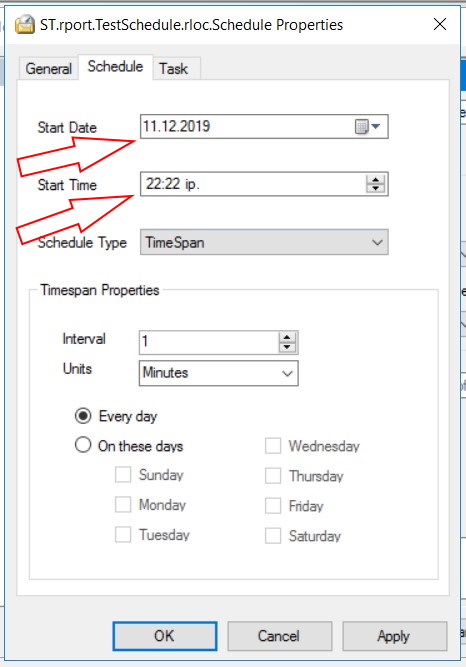
Task: Expand the Schedule Type dropdown
Action: pyautogui.click(x=264, y=242)
